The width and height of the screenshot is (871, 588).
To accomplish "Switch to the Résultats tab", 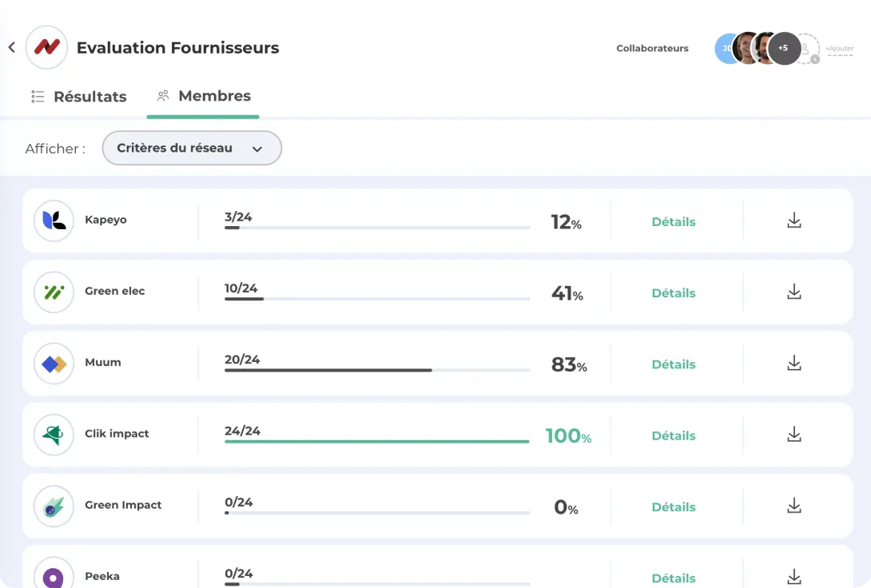I will tap(79, 97).
